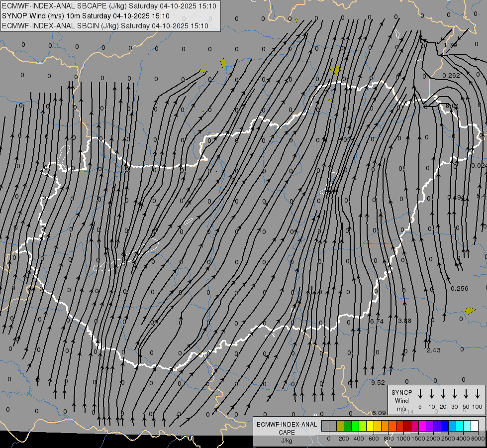Click the wind arrow icon above 30

pyautogui.click(x=454, y=394)
